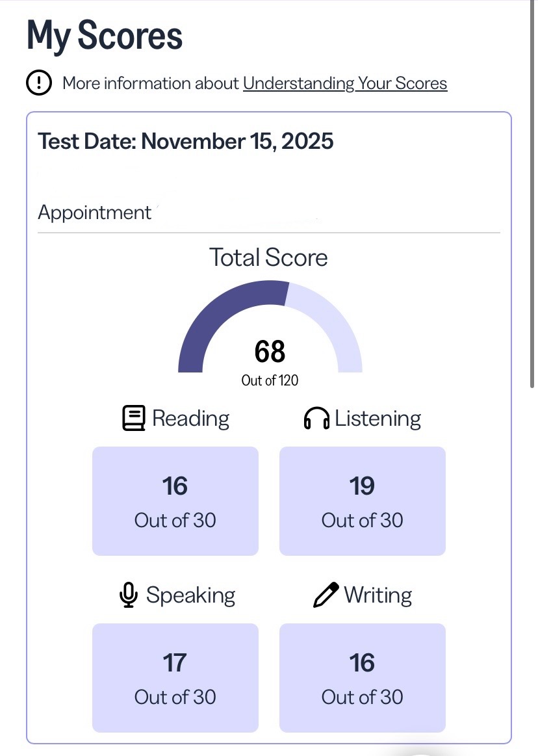Select the Reading score card showing 16
The image size is (538, 756).
(175, 501)
